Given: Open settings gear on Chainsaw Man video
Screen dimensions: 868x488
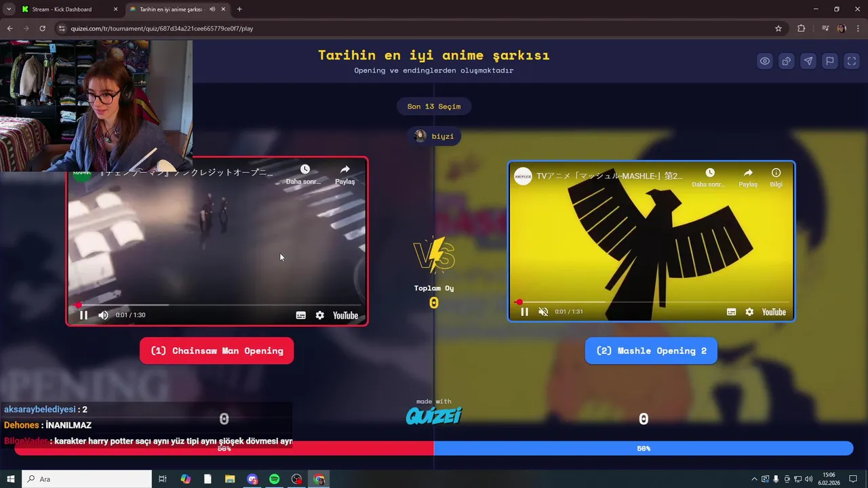Looking at the screenshot, I should tap(320, 315).
